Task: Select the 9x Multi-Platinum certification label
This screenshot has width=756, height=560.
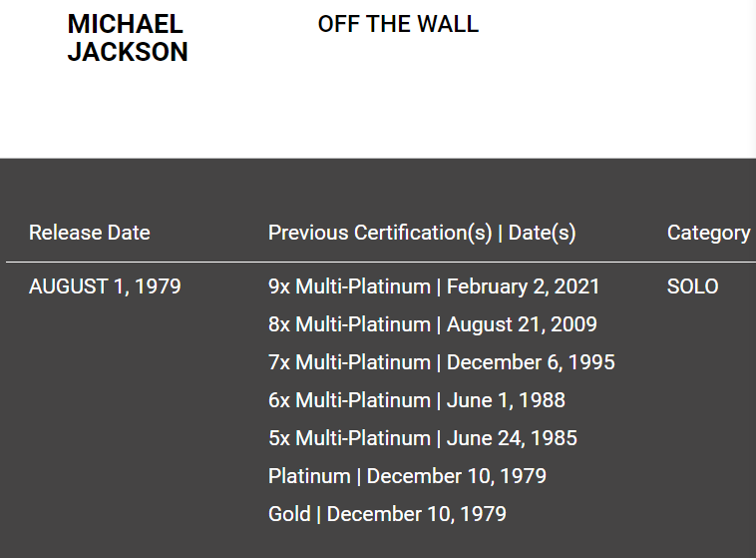Action: pyautogui.click(x=349, y=286)
